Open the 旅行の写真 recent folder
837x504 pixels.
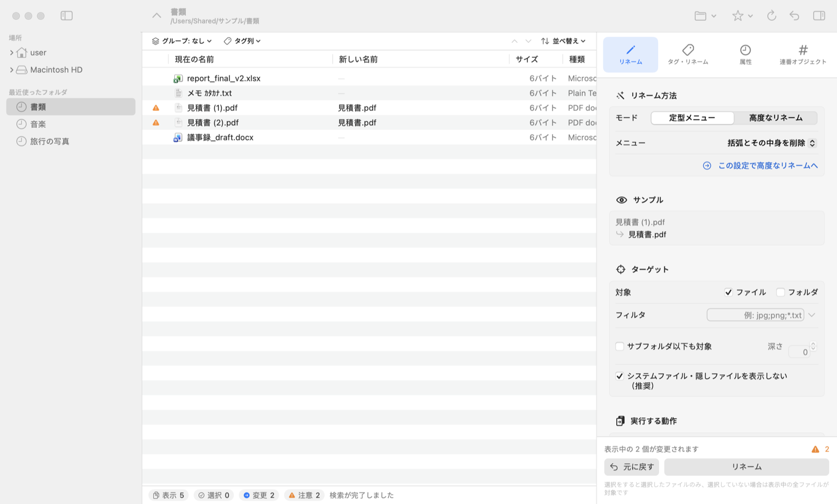[x=71, y=141]
